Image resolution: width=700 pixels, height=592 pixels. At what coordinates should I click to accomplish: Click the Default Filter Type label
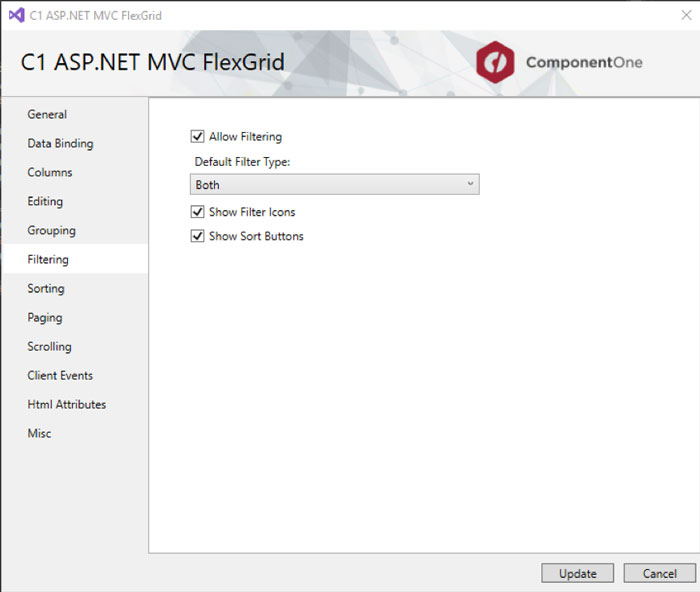point(242,162)
